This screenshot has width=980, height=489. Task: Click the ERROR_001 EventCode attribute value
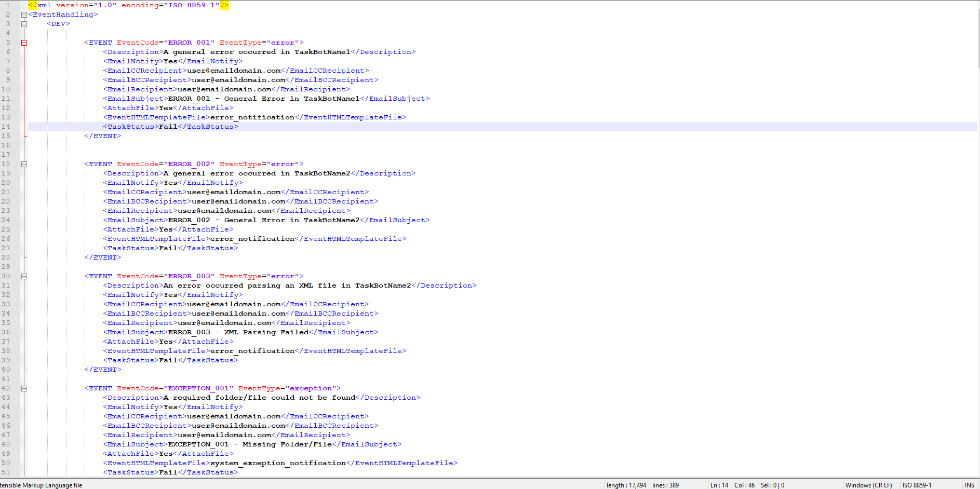click(x=189, y=43)
